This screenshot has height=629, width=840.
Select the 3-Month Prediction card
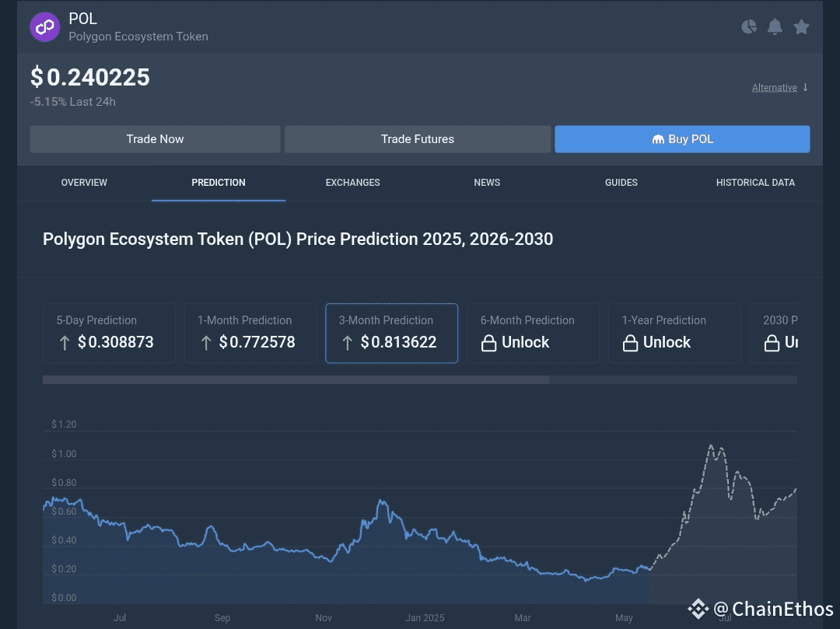click(391, 333)
